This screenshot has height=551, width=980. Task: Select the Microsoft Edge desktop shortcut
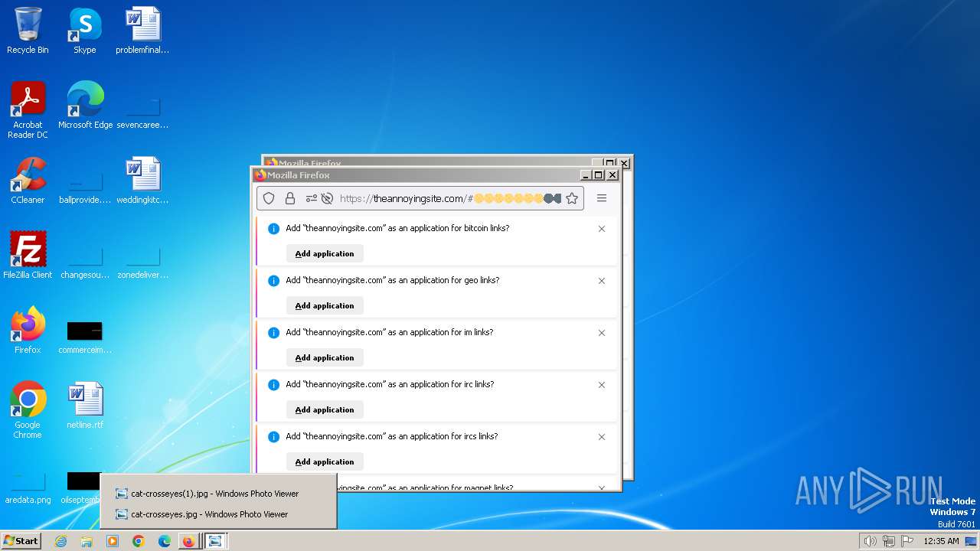(x=85, y=106)
